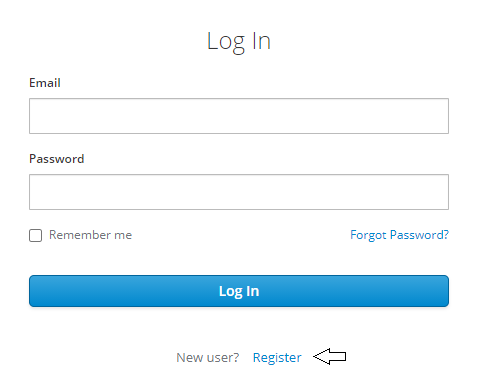Focus the Email input field
477x390 pixels.
[x=239, y=116]
